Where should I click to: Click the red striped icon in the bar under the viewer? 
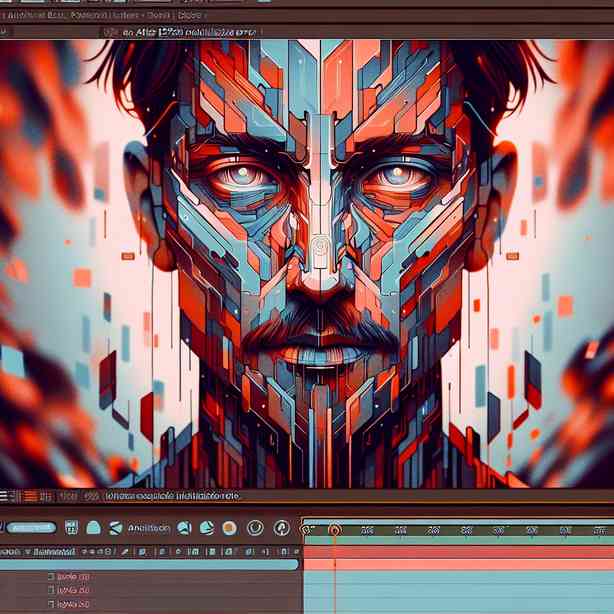(x=30, y=497)
